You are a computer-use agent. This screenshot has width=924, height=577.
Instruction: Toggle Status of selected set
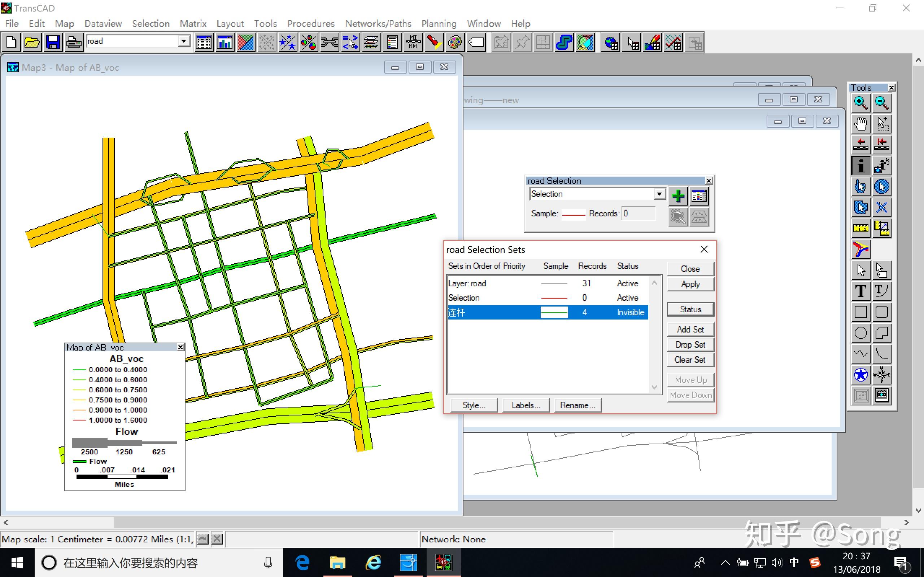(690, 309)
